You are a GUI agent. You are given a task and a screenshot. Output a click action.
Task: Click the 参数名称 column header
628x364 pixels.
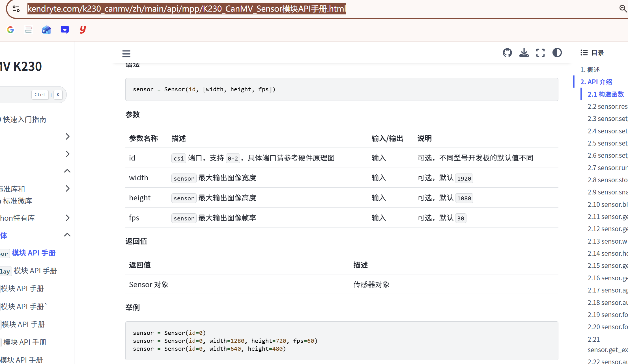tap(143, 138)
